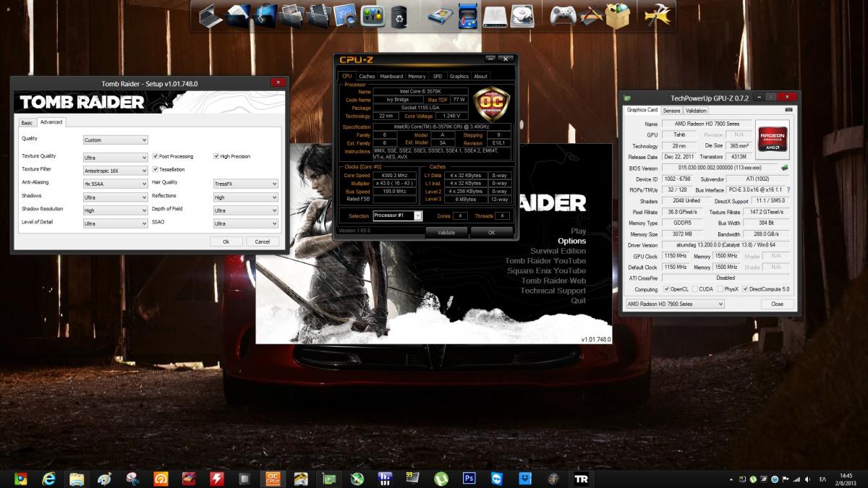Switch to Tomb Raider via TR taskbar icon
Image resolution: width=868 pixels, height=488 pixels.
coord(581,478)
